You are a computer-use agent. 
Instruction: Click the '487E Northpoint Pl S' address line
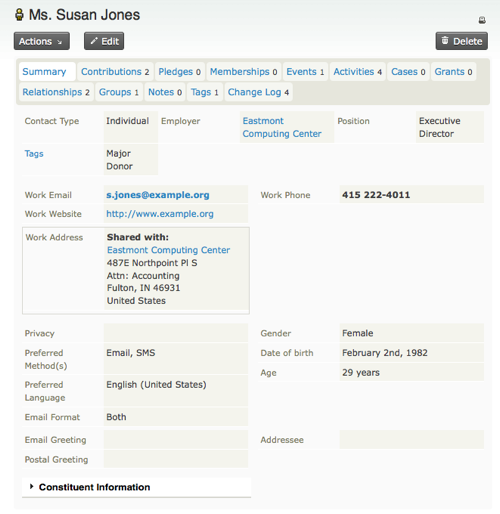click(152, 263)
